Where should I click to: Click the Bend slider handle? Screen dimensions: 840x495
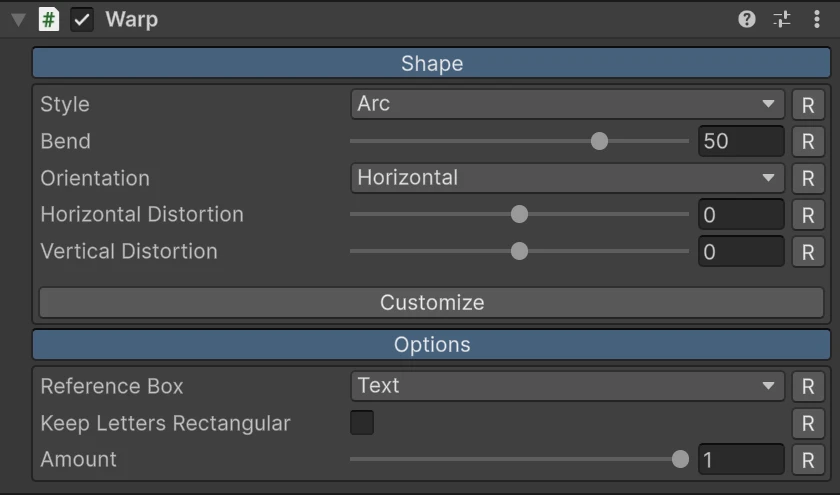pyautogui.click(x=599, y=141)
